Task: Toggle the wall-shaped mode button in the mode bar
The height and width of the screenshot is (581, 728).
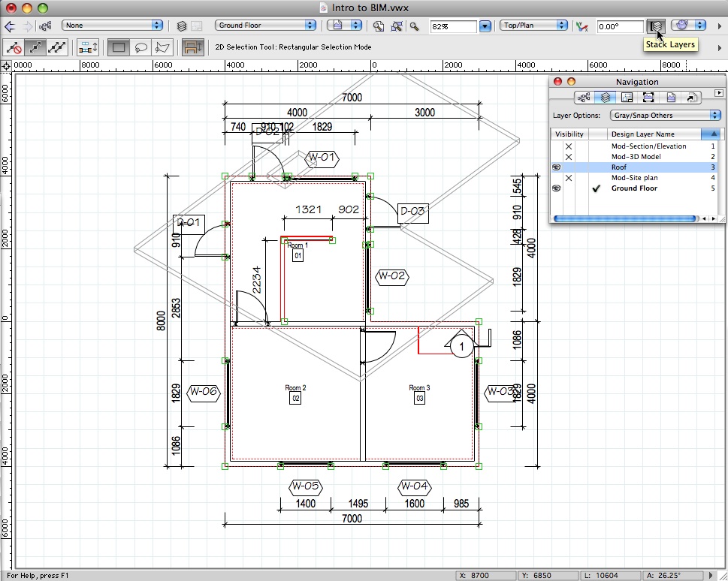Action: click(x=192, y=47)
